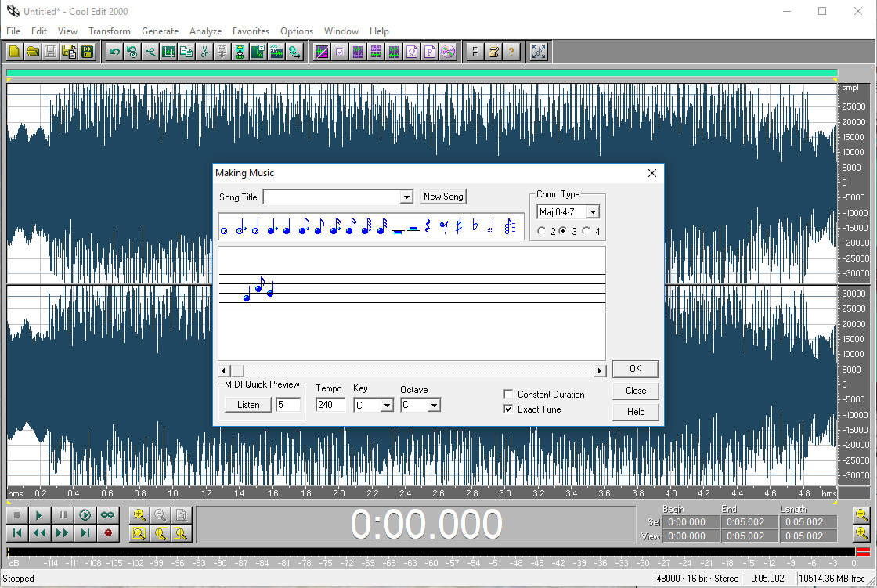Screen dimensions: 877x588
Task: Click the Go to End transport button
Action: pos(85,532)
